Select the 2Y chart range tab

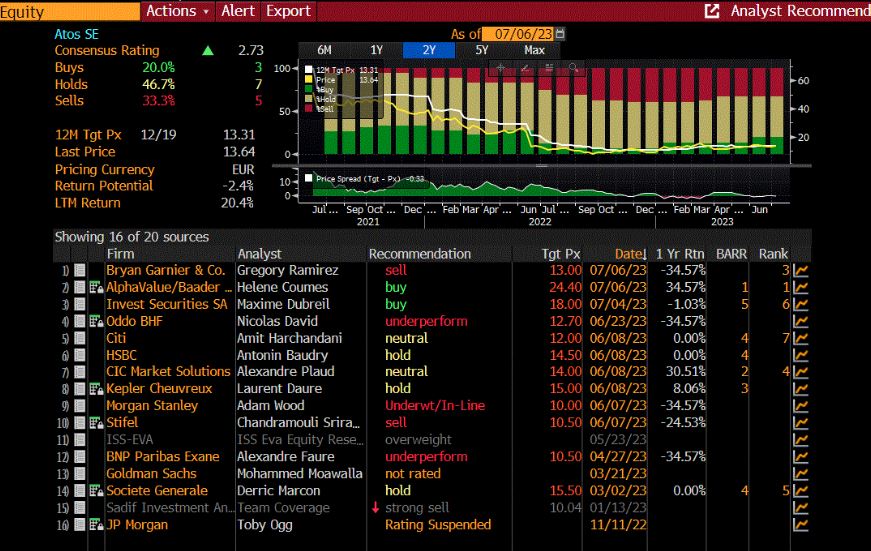(x=429, y=50)
